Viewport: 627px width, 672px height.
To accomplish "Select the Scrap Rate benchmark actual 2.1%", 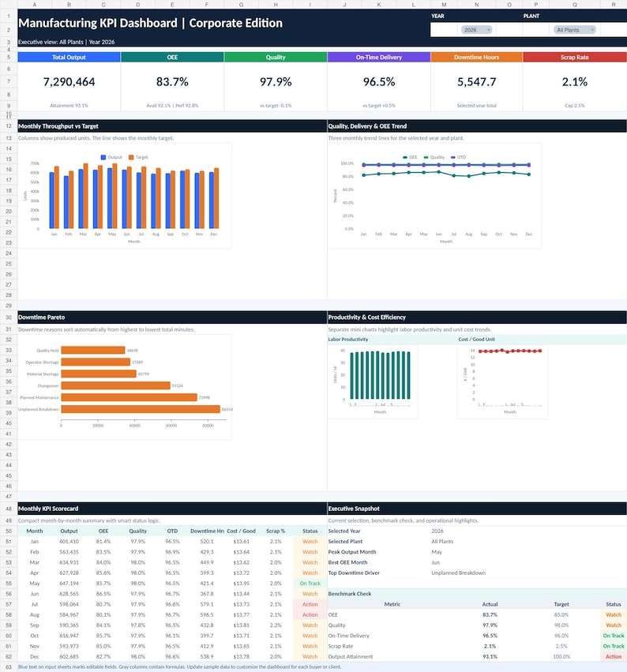I will tap(490, 646).
